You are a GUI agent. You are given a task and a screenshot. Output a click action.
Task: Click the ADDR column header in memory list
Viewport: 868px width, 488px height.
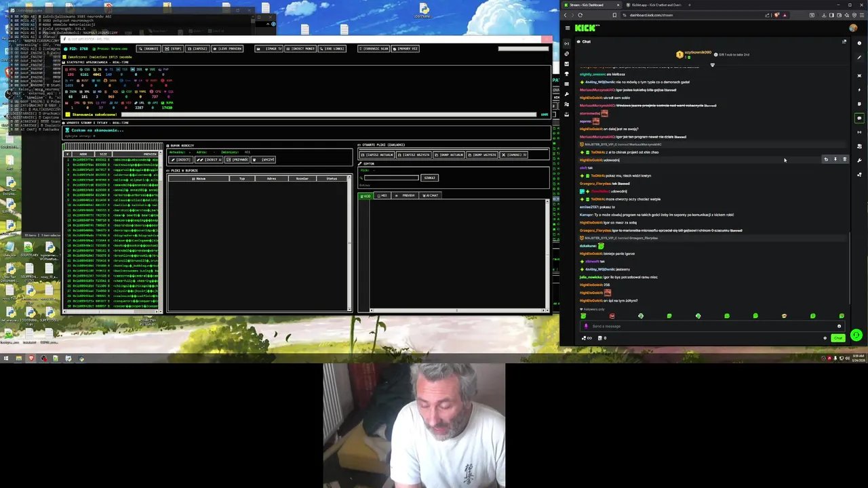point(83,155)
